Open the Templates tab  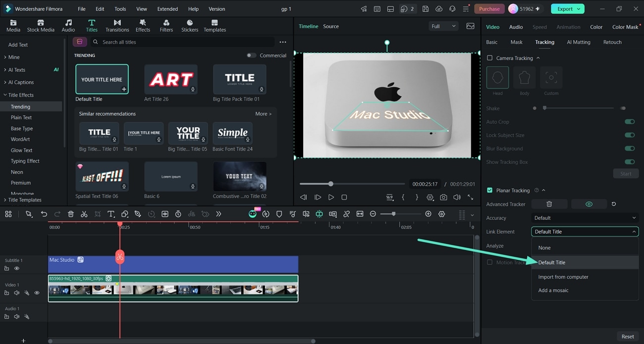[215, 26]
